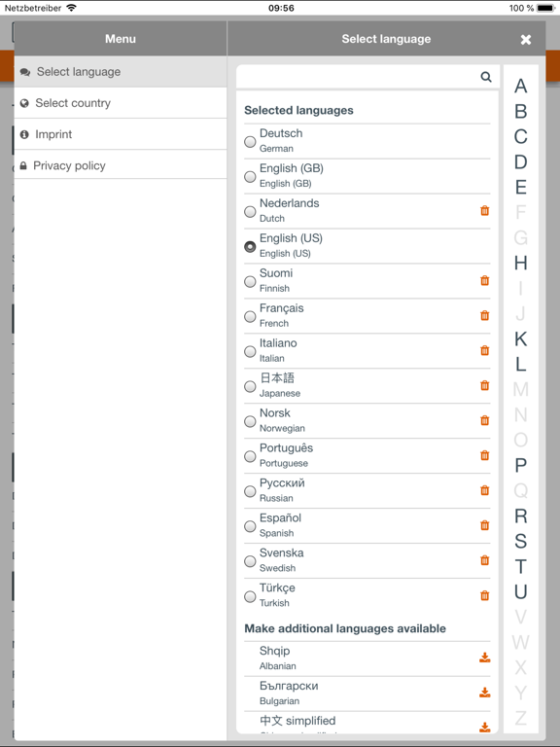Delete Japanese language via trash icon
Viewport: 560px width, 747px height.
[484, 385]
